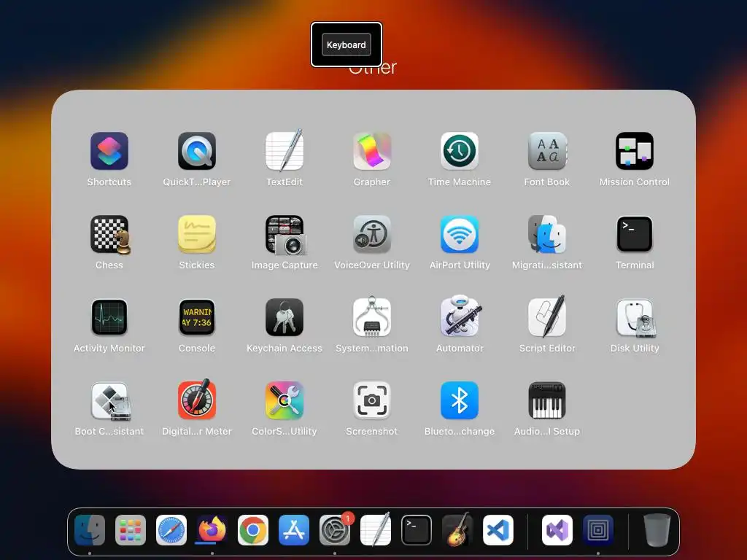
Task: Open Digital Color Meter
Action: pos(197,400)
